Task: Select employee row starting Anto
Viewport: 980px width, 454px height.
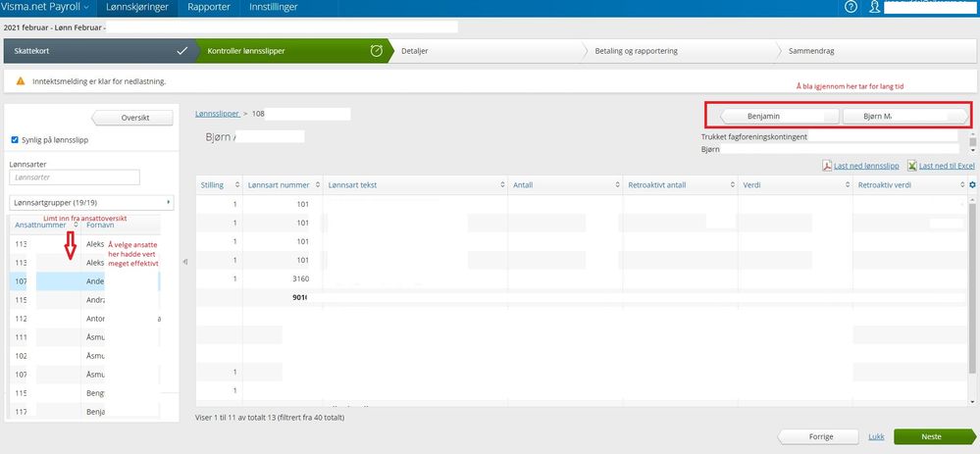Action: pyautogui.click(x=85, y=319)
